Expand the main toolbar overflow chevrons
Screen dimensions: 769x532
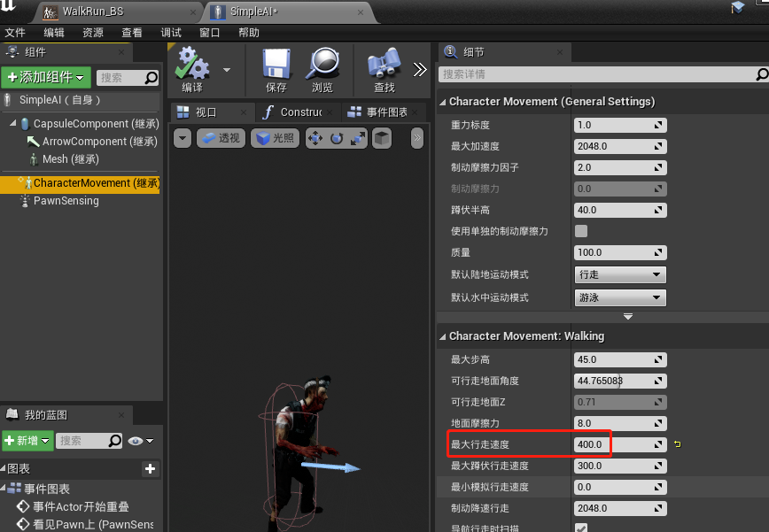[420, 70]
